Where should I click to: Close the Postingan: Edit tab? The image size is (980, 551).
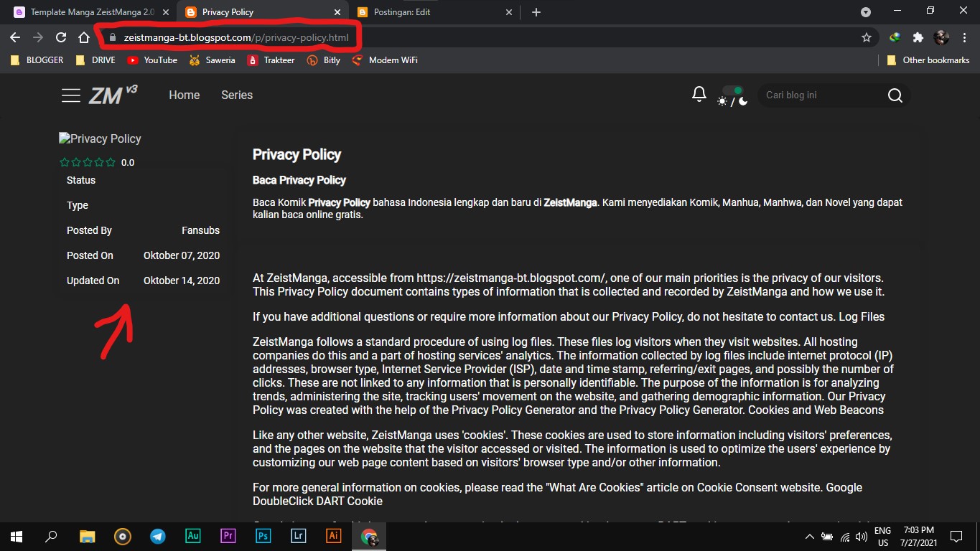[x=509, y=12]
